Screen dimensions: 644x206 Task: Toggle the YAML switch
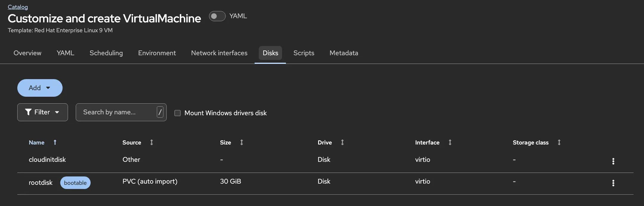[217, 16]
